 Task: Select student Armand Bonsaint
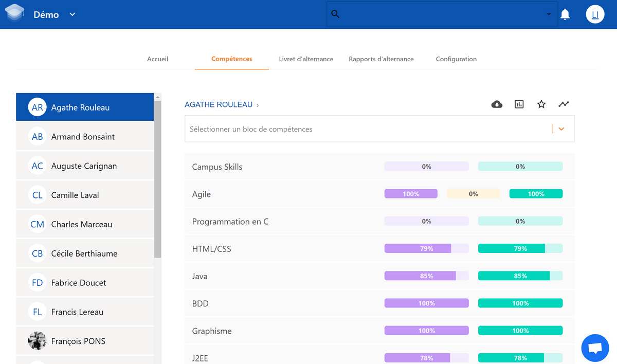click(x=85, y=137)
